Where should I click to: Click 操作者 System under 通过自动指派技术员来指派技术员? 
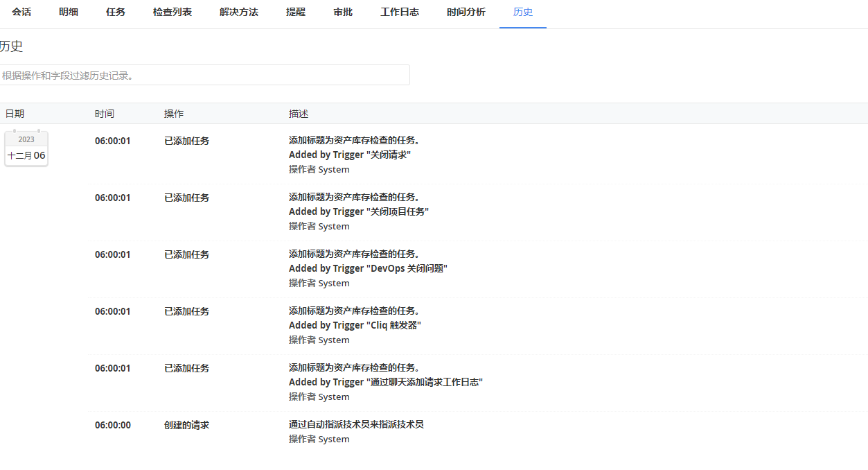coord(319,439)
